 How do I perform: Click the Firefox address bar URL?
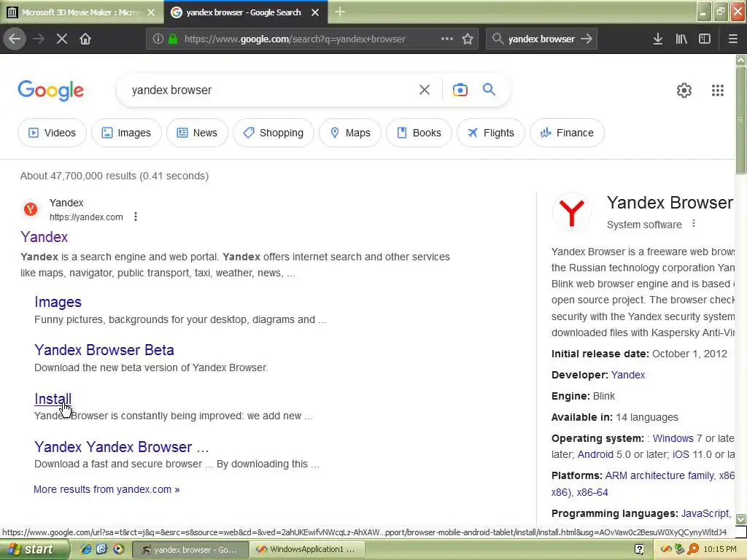tap(295, 39)
